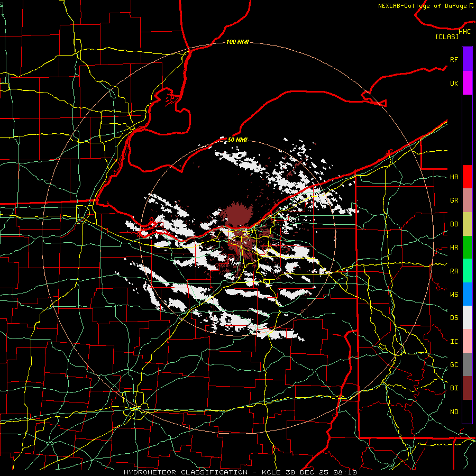Select the GC gray legend swatch
The image size is (476, 476).
point(467,364)
